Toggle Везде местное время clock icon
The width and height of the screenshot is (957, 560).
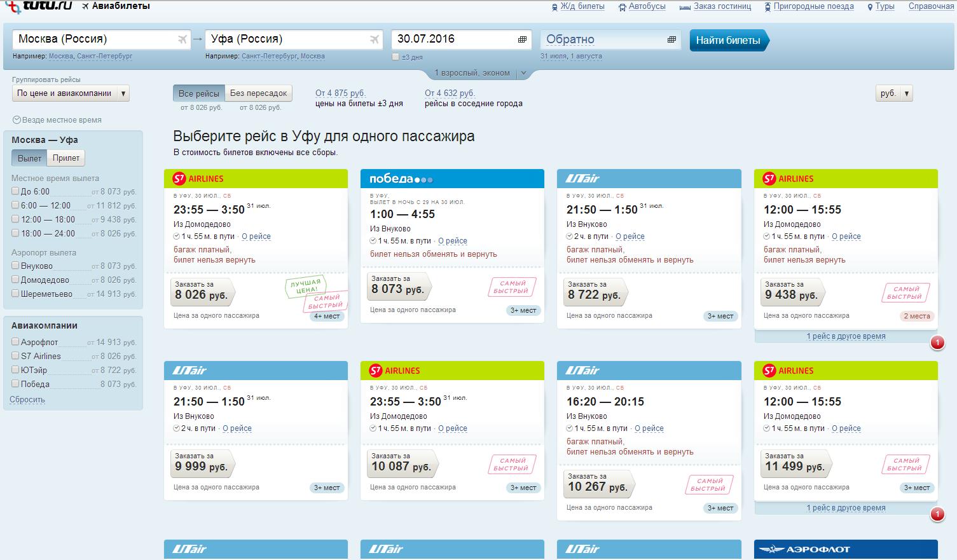(x=16, y=120)
